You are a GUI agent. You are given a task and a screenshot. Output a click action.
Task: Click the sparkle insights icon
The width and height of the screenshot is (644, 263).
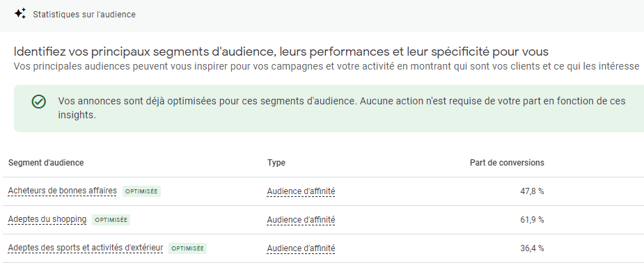tap(20, 13)
